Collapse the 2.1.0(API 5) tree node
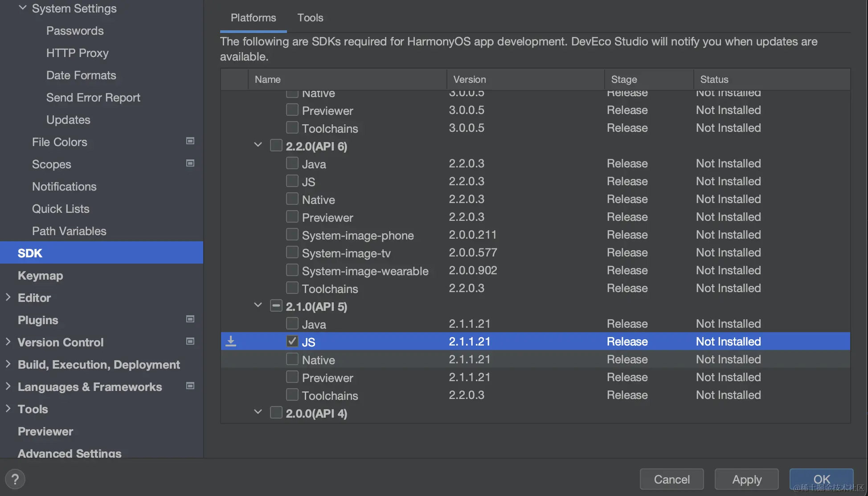The image size is (868, 496). point(258,305)
